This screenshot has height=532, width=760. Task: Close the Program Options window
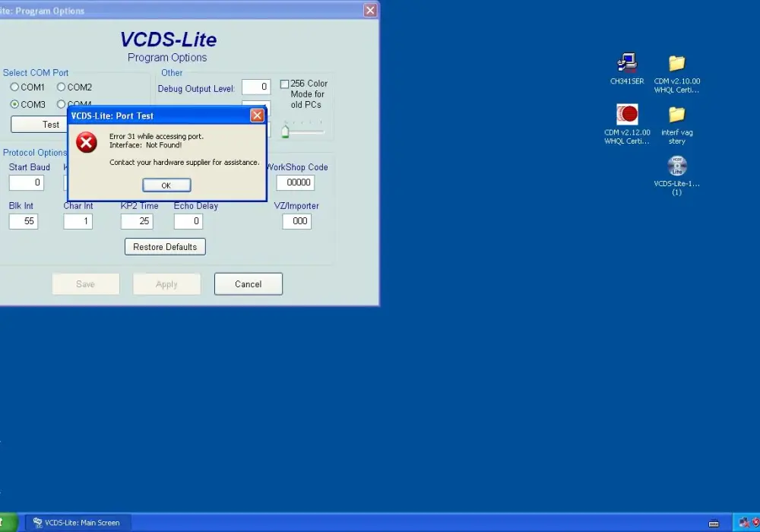pos(370,11)
